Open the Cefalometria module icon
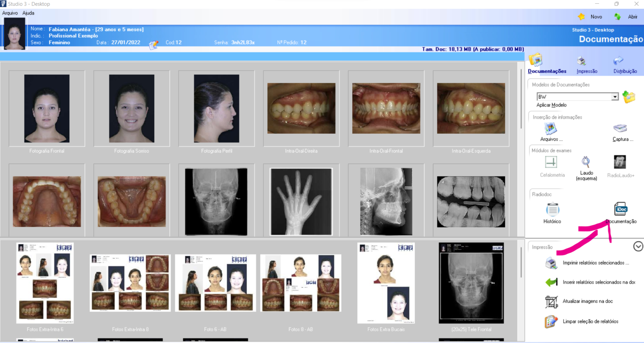The width and height of the screenshot is (644, 343). (551, 162)
